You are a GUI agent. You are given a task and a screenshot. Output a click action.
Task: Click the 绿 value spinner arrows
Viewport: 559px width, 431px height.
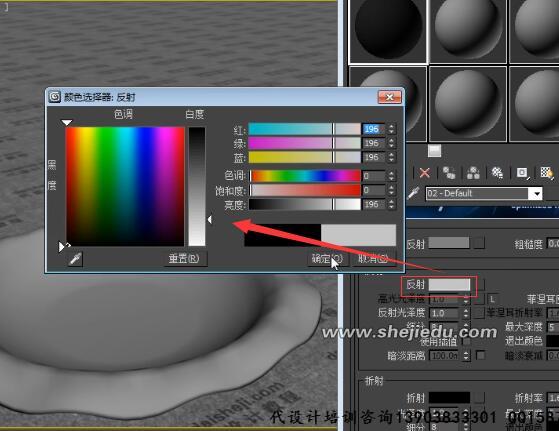point(391,143)
